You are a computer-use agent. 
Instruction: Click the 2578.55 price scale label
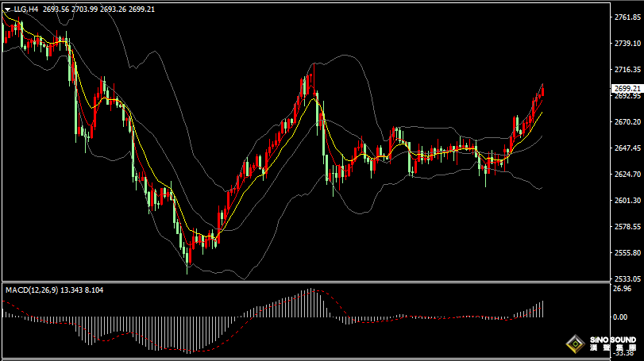[627, 226]
